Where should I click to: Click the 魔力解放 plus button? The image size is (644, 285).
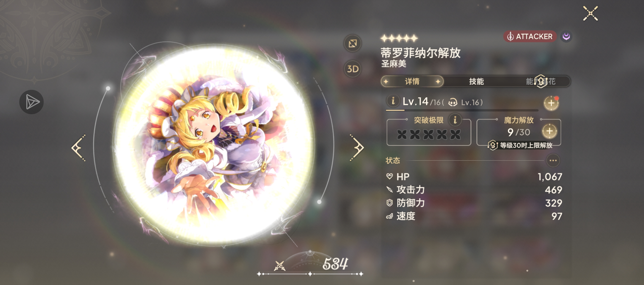(x=549, y=131)
